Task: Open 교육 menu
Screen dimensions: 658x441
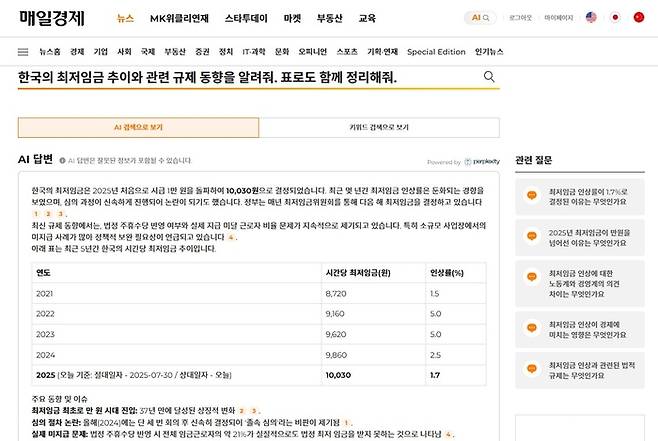Action: pos(367,18)
